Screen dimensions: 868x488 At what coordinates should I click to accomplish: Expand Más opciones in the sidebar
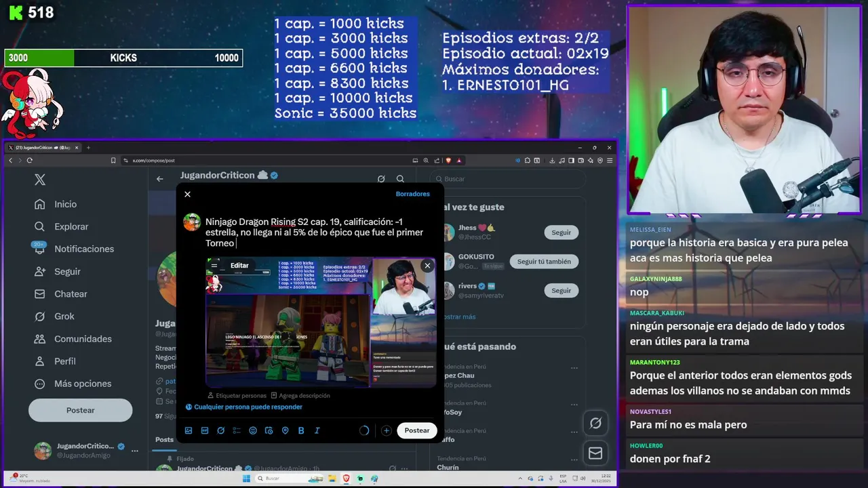tap(73, 383)
